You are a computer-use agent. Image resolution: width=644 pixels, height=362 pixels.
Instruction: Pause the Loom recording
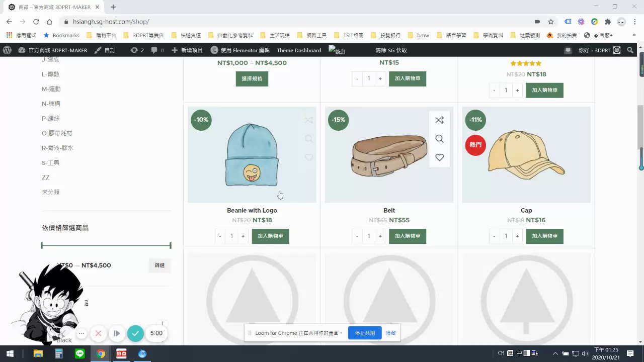coord(117,333)
